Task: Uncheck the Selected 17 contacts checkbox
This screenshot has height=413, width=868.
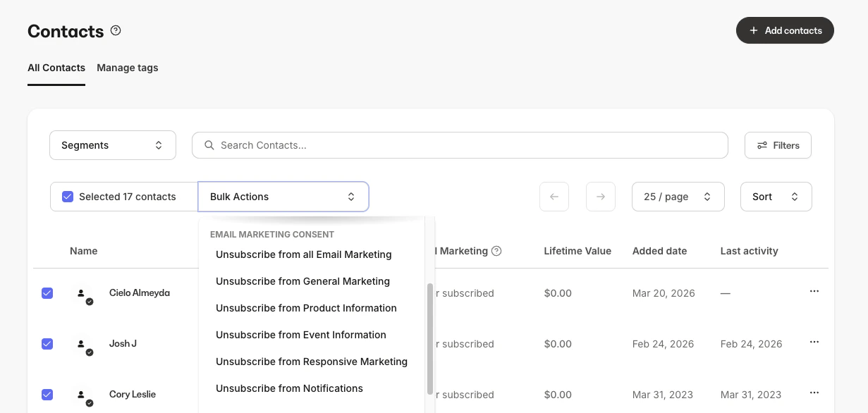Action: pos(67,196)
